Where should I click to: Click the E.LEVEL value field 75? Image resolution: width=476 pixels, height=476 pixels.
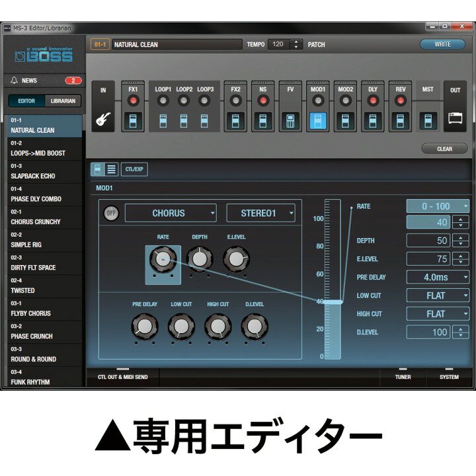pyautogui.click(x=428, y=258)
